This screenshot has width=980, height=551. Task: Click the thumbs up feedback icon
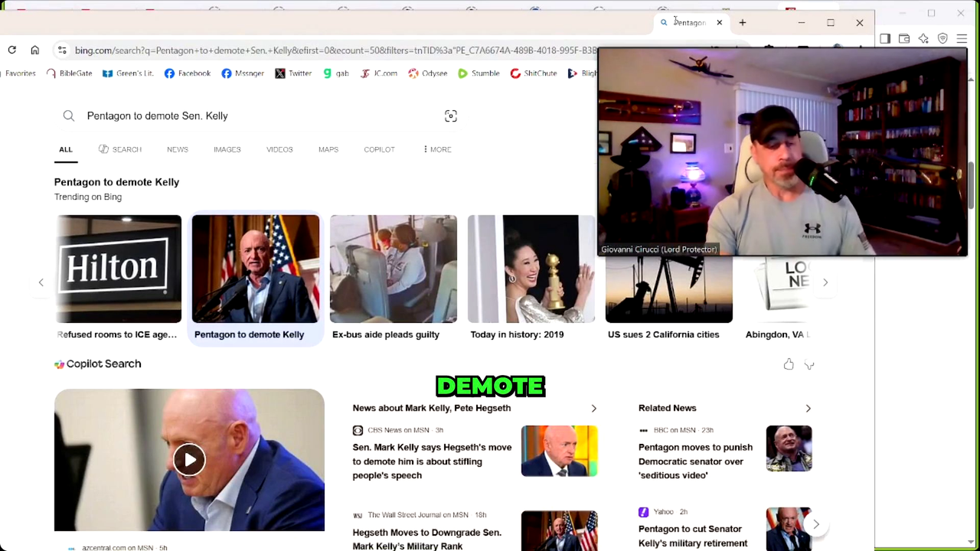789,364
